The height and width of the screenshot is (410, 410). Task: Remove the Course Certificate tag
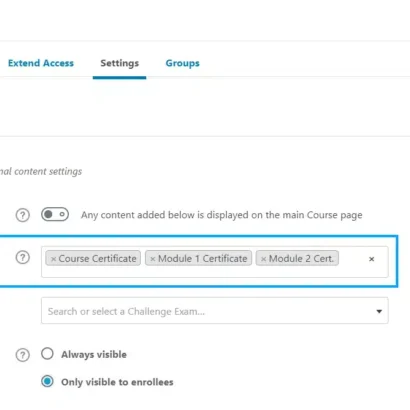pyautogui.click(x=53, y=259)
